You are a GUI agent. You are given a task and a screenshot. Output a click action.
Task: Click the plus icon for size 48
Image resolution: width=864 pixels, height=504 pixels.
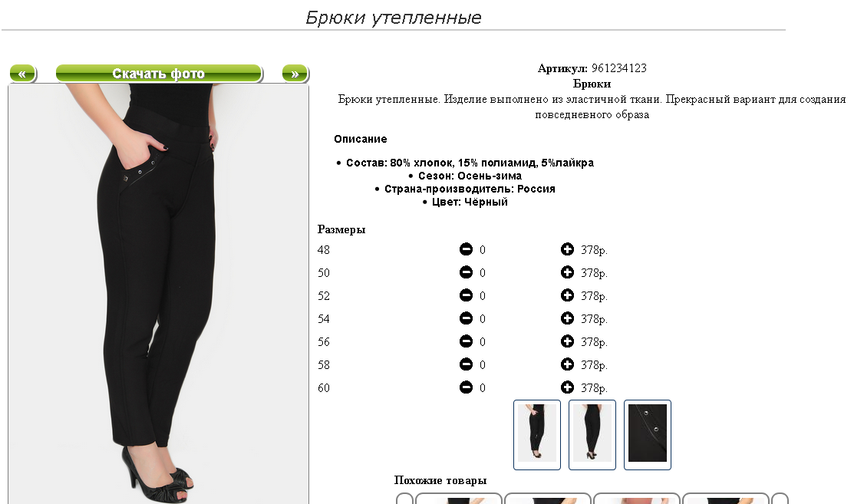pos(567,249)
